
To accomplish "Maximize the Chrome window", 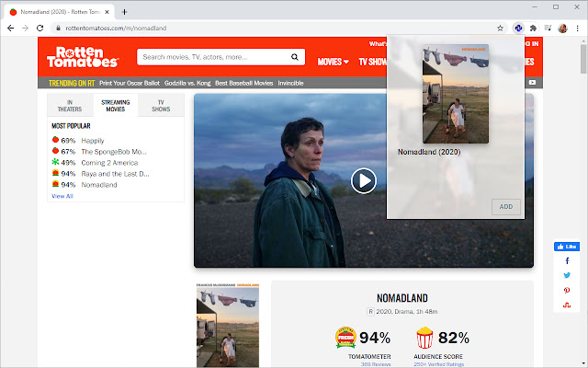I will [556, 6].
